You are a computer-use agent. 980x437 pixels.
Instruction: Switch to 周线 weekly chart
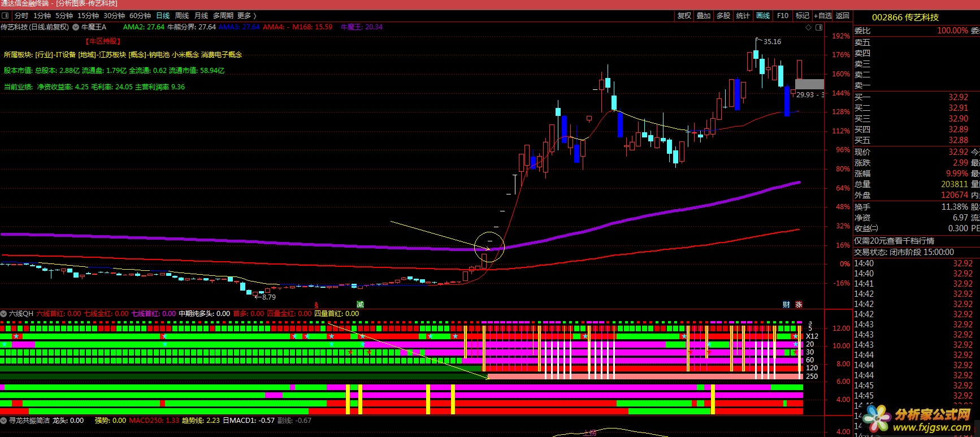pyautogui.click(x=182, y=15)
